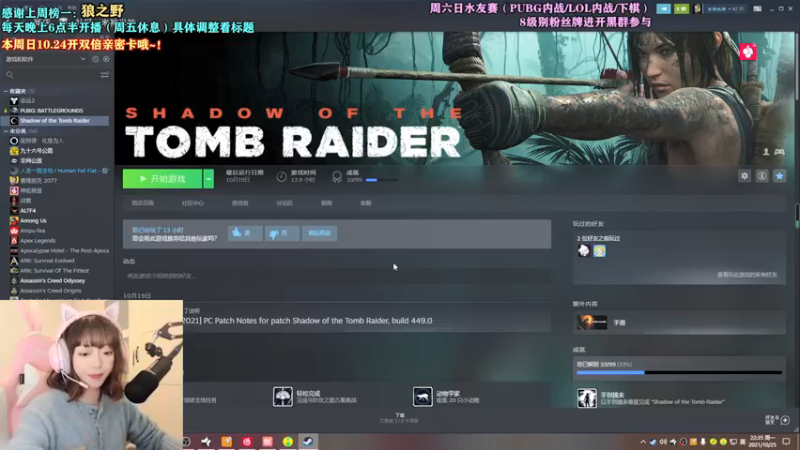Click the maybe later review button
The height and width of the screenshot is (450, 800).
(x=319, y=233)
